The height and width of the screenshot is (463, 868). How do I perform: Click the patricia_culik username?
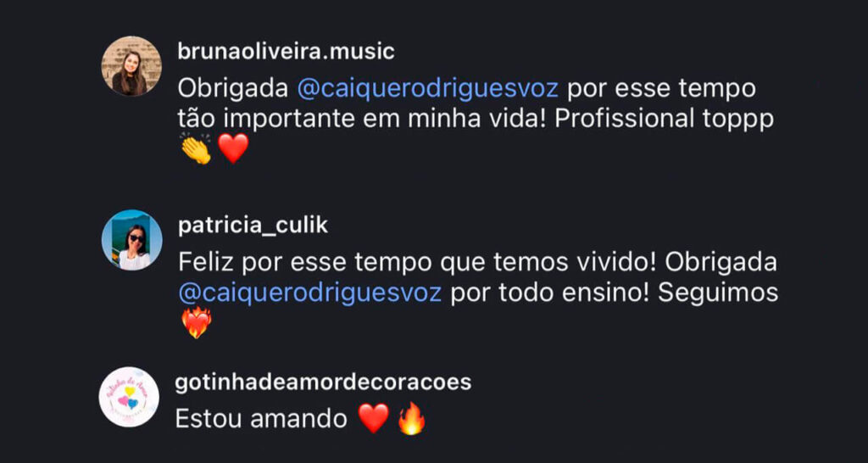click(x=253, y=226)
